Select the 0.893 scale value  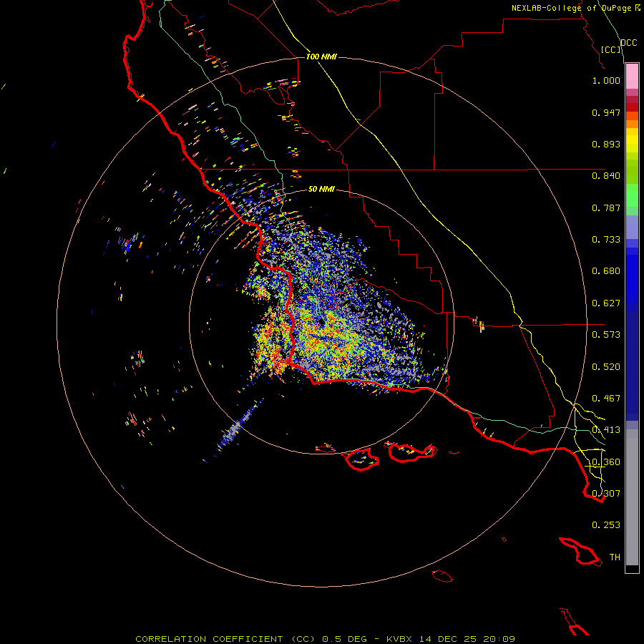(x=606, y=144)
